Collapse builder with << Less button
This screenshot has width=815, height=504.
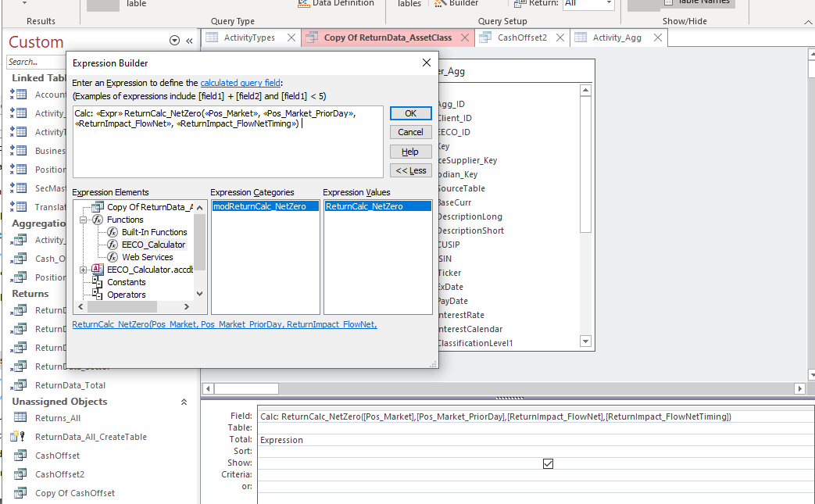click(x=410, y=170)
